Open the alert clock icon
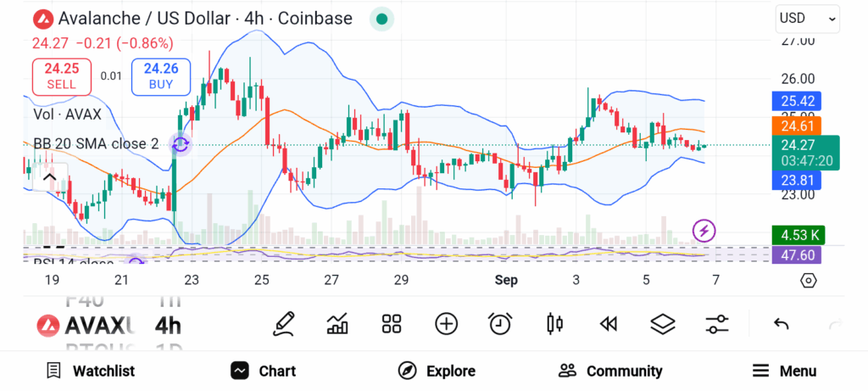 (x=500, y=323)
